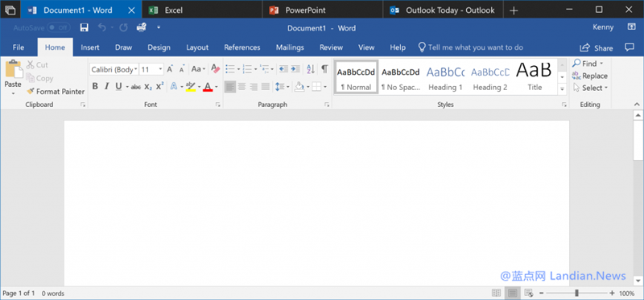
Task: Toggle Bold formatting
Action: coord(95,87)
